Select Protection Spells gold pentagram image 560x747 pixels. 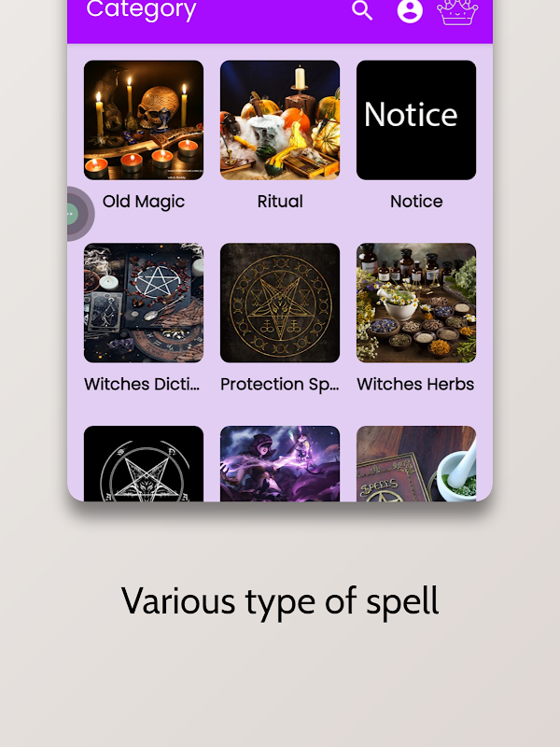(280, 303)
